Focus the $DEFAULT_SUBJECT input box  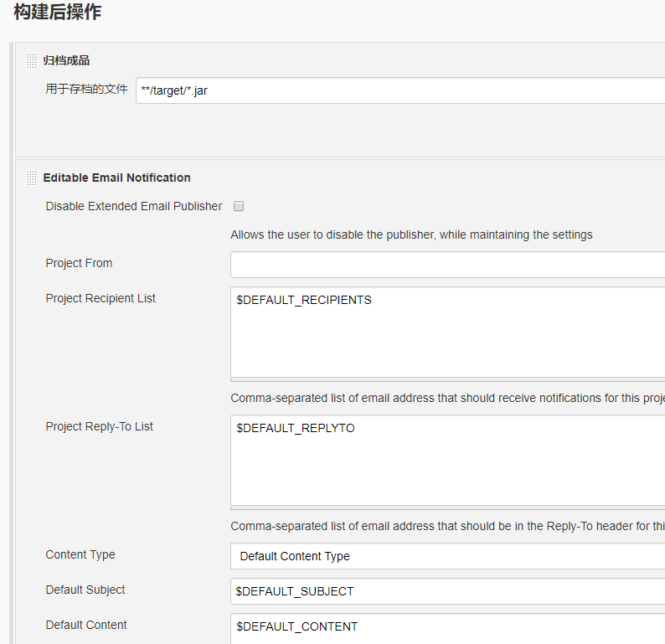[x=448, y=591]
